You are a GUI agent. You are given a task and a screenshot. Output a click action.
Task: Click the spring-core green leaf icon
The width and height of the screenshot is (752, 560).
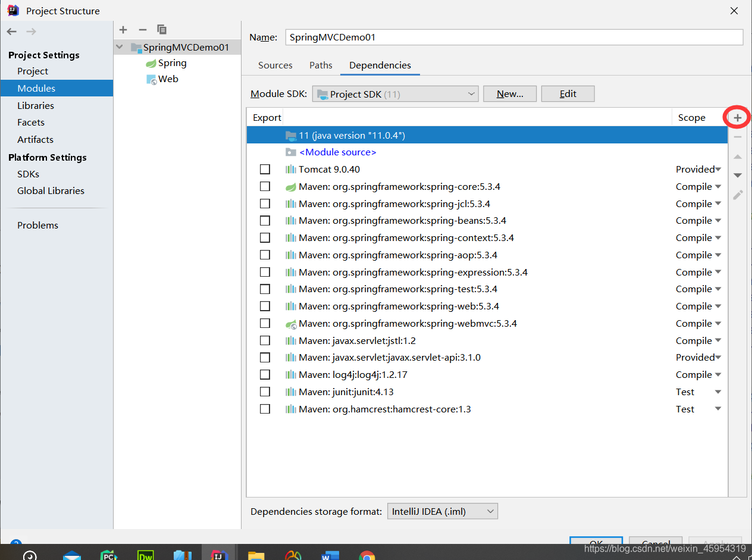click(291, 187)
